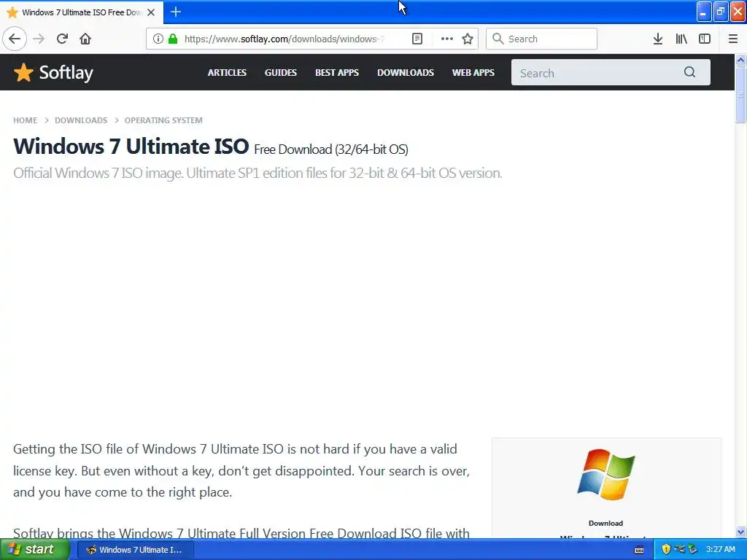
Task: Toggle reader view in address bar
Action: click(x=417, y=39)
